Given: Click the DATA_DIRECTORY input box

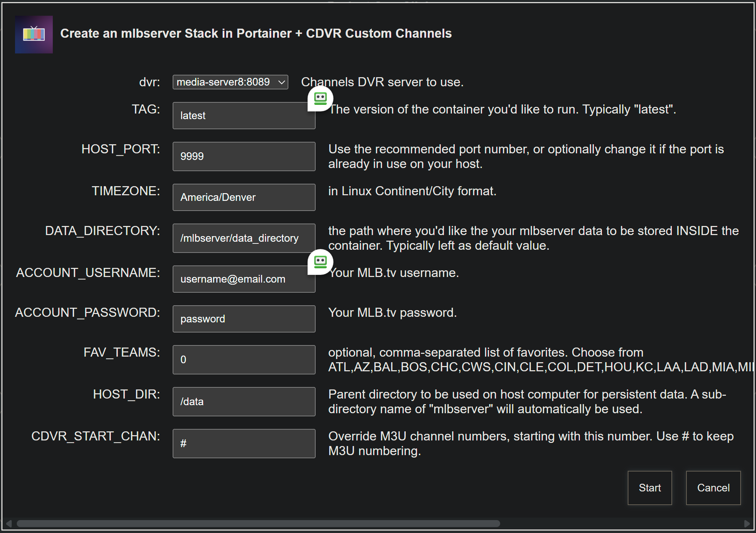Looking at the screenshot, I should (x=244, y=238).
